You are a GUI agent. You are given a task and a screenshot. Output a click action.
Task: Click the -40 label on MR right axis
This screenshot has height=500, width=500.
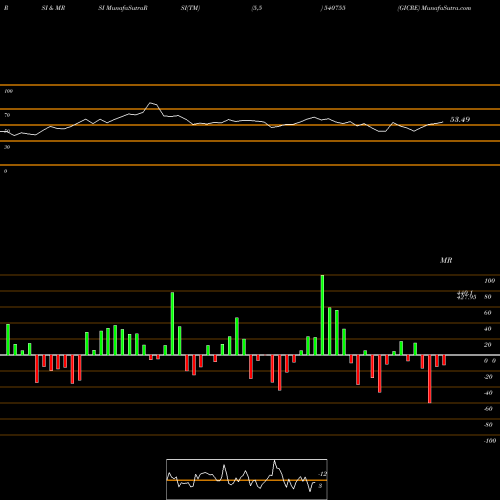[x=488, y=393]
